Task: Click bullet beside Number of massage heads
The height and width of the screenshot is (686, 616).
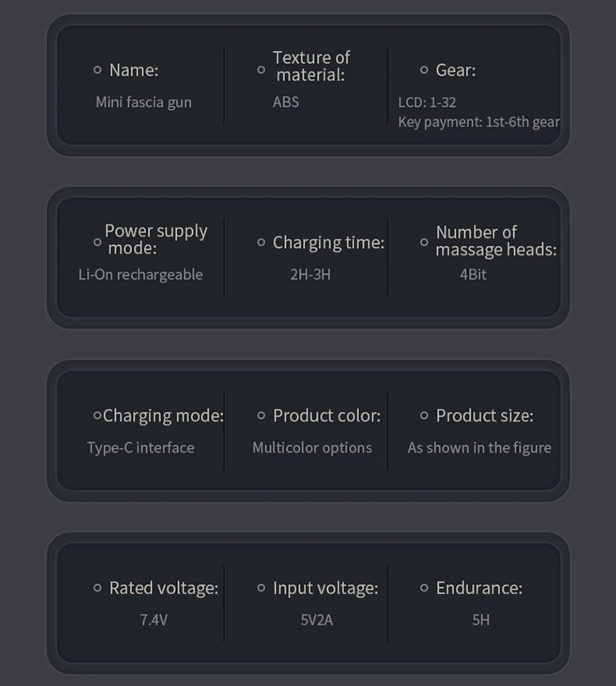Action: (424, 242)
